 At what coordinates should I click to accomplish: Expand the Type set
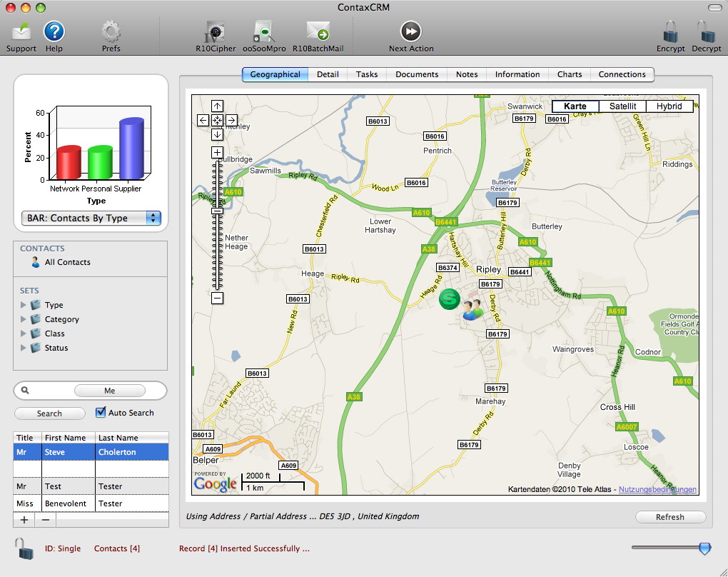tap(24, 305)
